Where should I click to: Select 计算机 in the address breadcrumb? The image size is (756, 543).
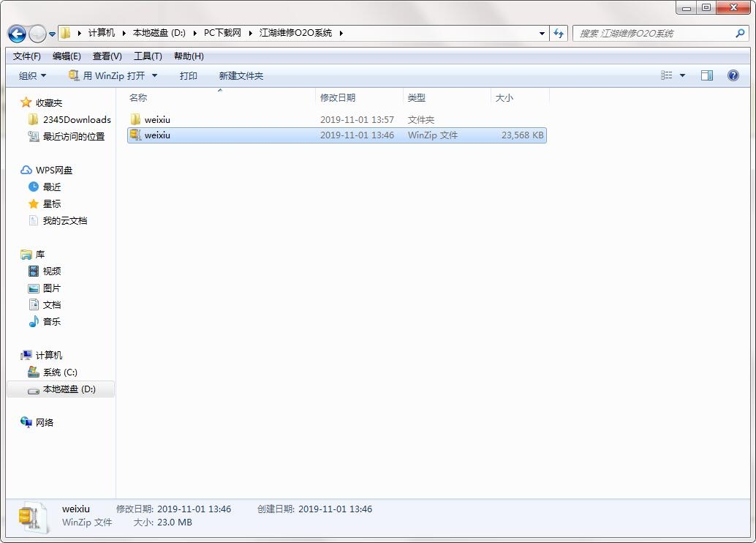(101, 33)
